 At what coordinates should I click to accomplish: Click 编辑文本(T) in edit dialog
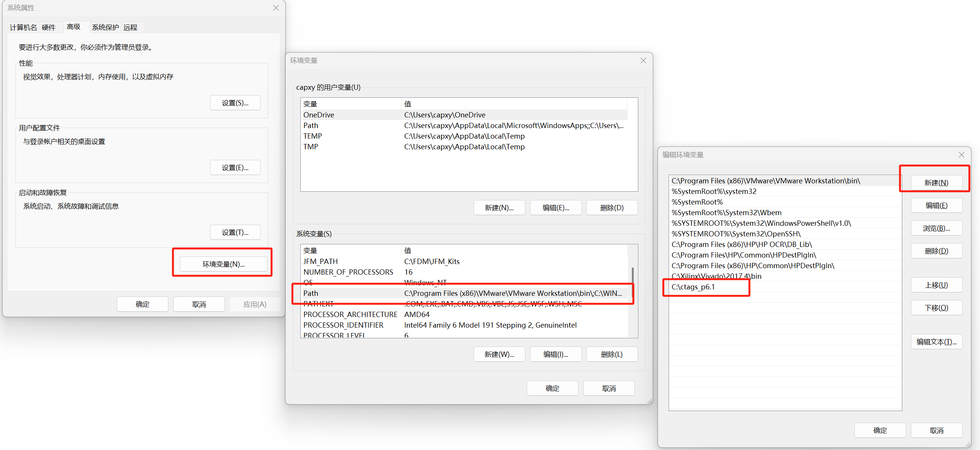coord(936,342)
